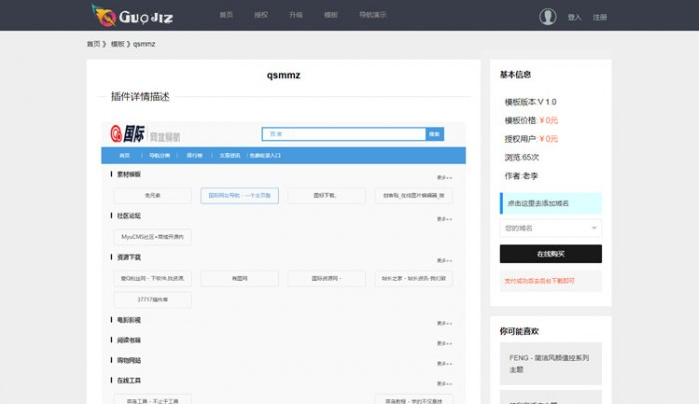Go to 模板 in the breadcrumb
Screen dimensions: 699x404
click(118, 44)
